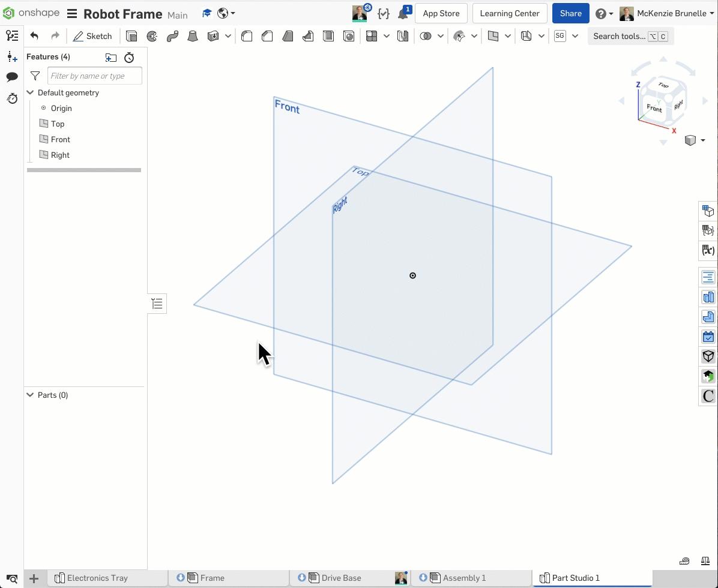Open the Learning Center
The image size is (718, 588).
point(510,13)
